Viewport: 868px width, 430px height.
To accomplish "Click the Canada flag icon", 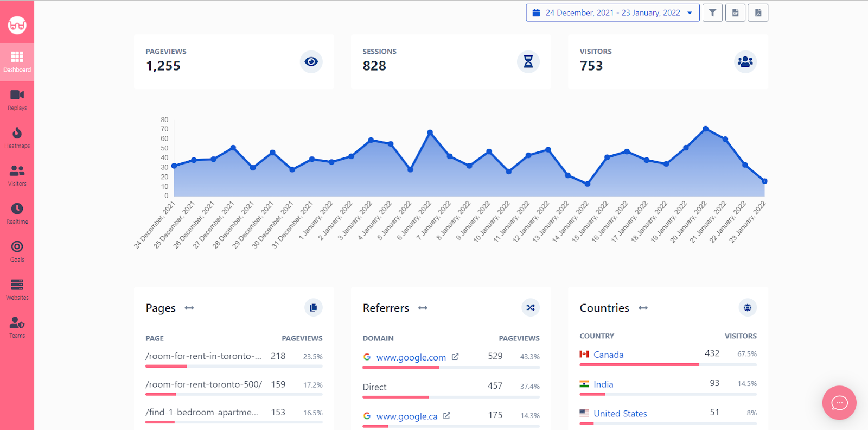I will [x=584, y=354].
